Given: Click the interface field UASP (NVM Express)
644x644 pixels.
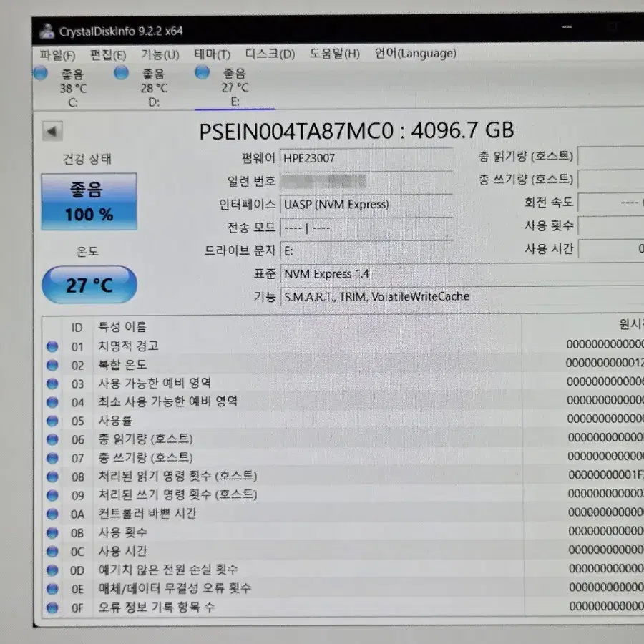Looking at the screenshot, I should [x=366, y=204].
